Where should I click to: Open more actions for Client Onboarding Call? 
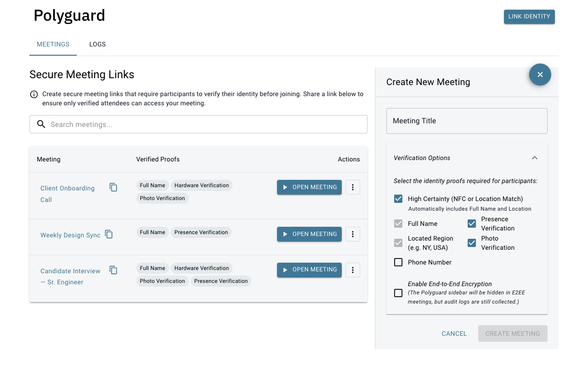(x=352, y=187)
